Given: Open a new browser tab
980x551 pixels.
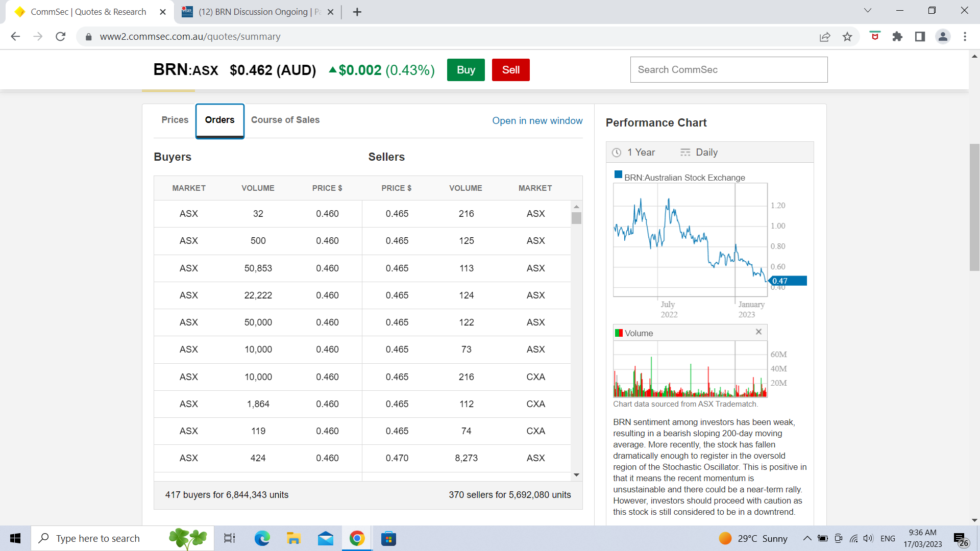Looking at the screenshot, I should coord(357,12).
